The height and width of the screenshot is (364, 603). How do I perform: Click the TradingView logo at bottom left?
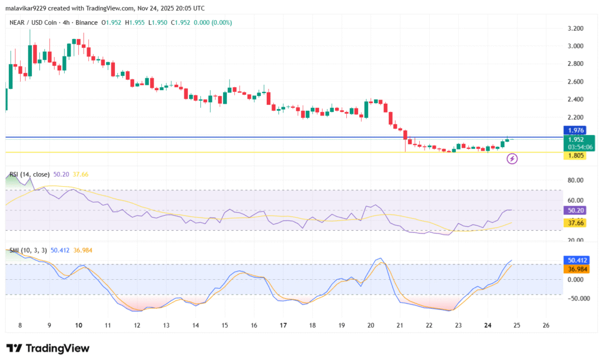(48, 348)
